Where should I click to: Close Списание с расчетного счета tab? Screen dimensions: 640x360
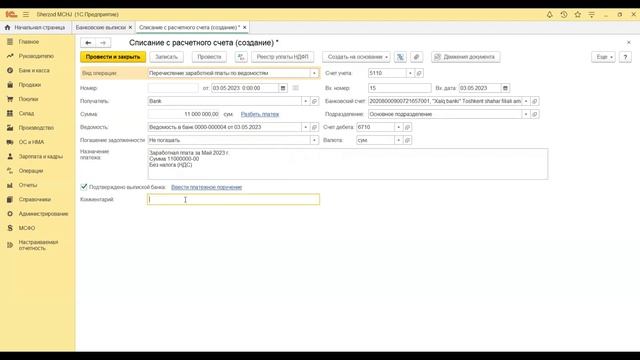pos(244,27)
